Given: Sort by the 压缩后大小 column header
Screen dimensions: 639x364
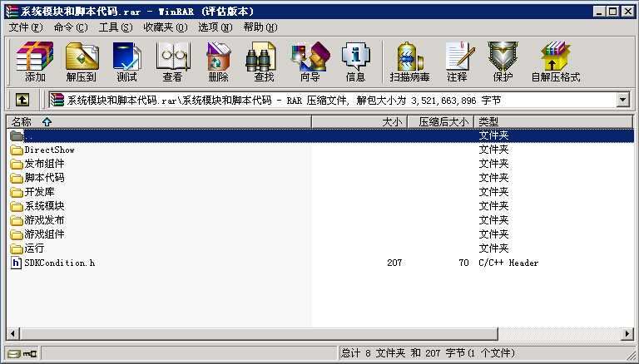Looking at the screenshot, I should (x=440, y=121).
